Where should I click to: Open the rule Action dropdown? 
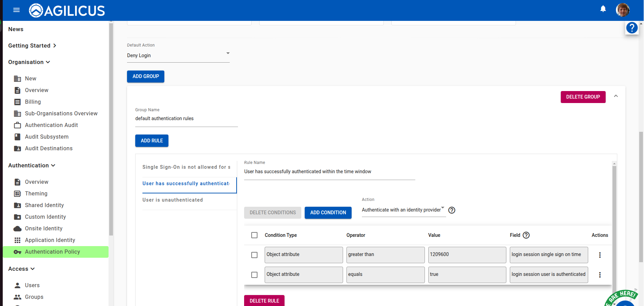pyautogui.click(x=403, y=210)
